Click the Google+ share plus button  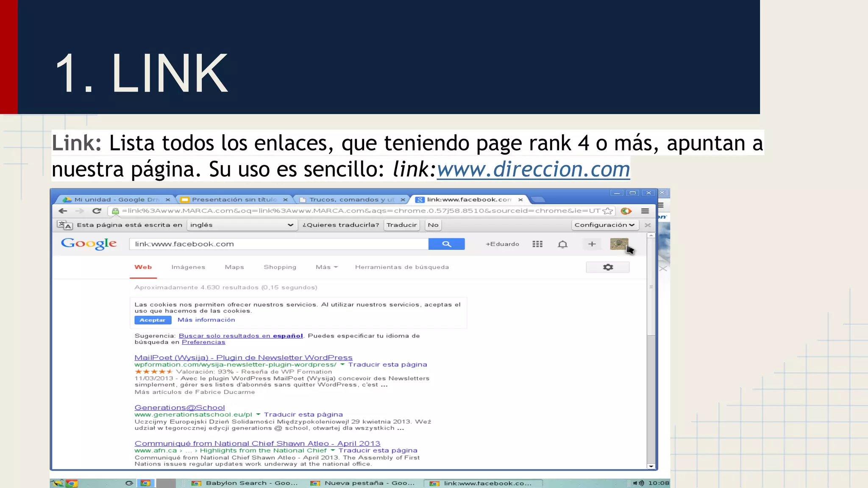point(592,244)
